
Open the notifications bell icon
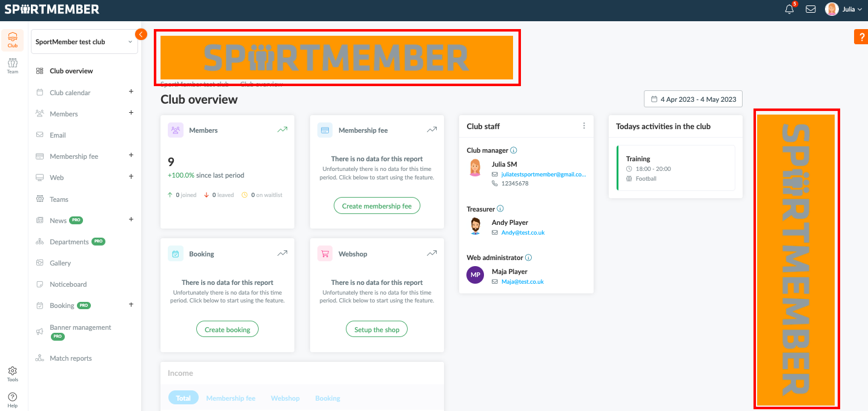point(789,9)
